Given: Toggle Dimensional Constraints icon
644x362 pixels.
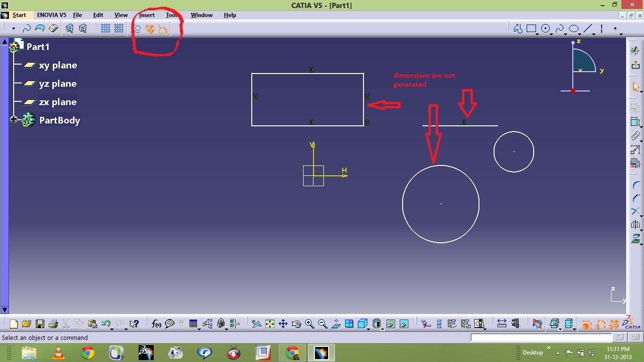Looking at the screenshot, I should (x=163, y=29).
